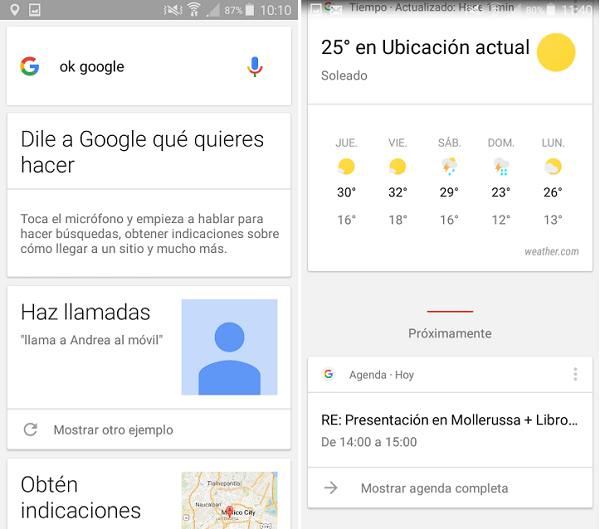The height and width of the screenshot is (529, 600).
Task: Tap the 87% battery icon
Action: point(249,10)
